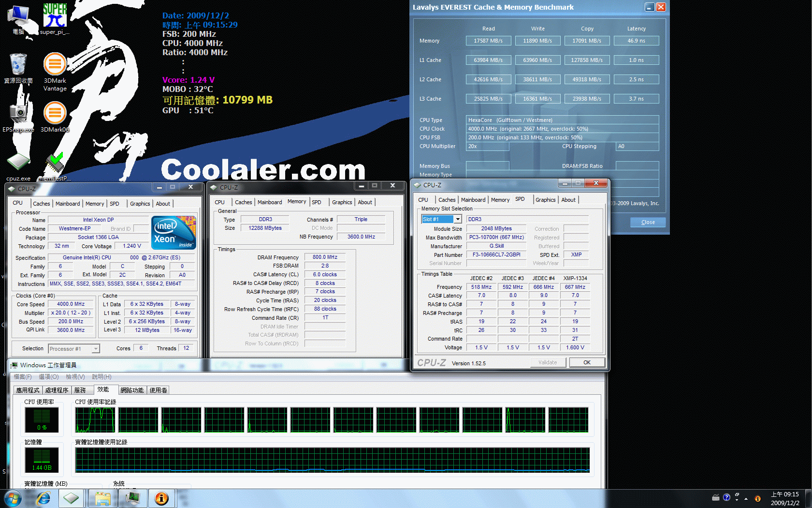812x508 pixels.
Task: Click the L3 Cache Write 16361 MB/s value
Action: [x=537, y=99]
